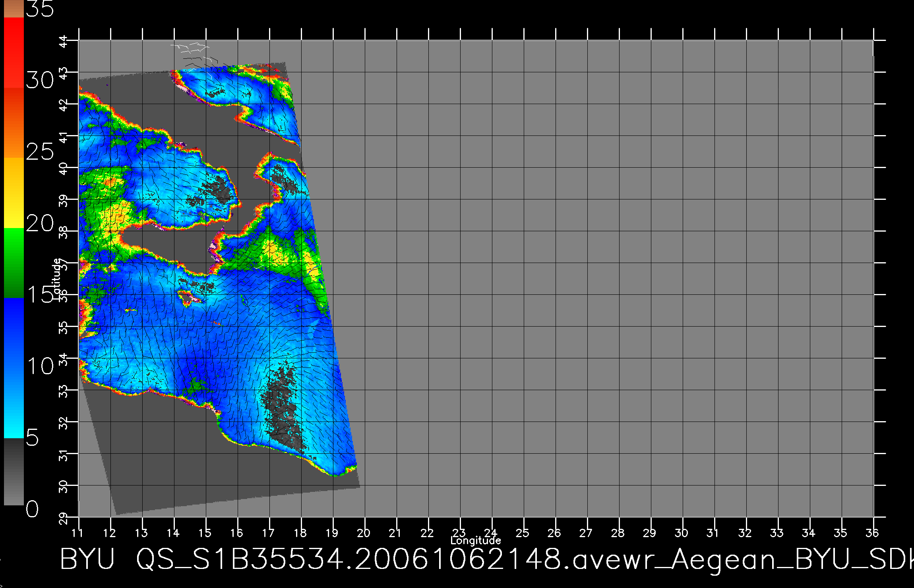Click the color bar value '25'

click(x=40, y=151)
